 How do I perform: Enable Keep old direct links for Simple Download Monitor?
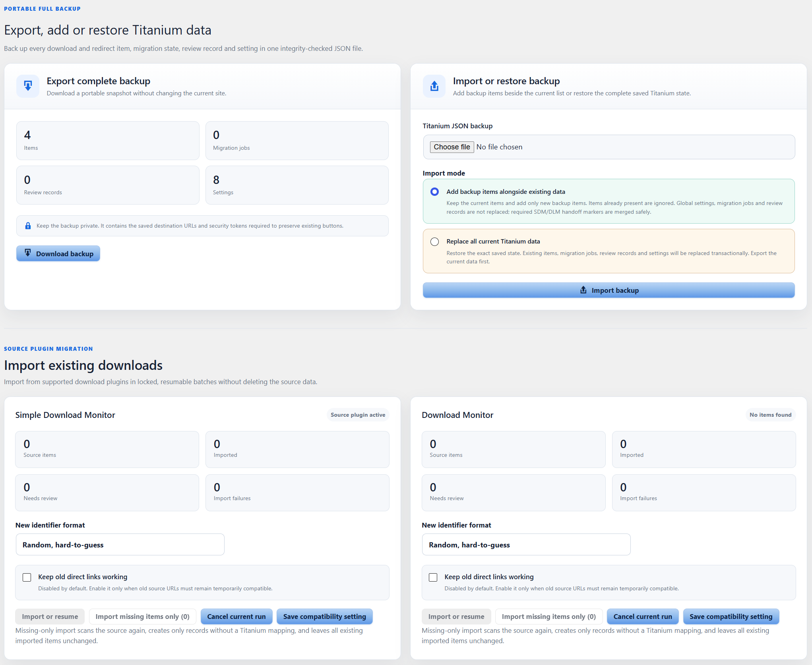[x=27, y=577]
